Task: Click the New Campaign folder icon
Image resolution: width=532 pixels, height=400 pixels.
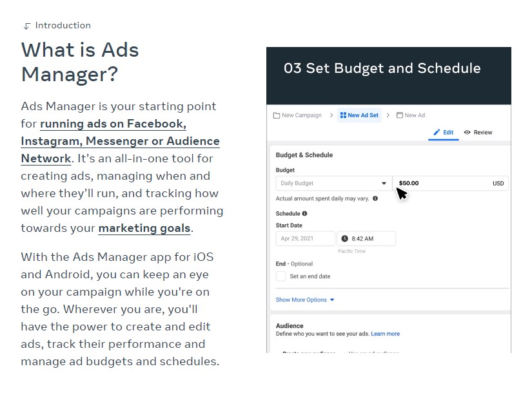Action: point(277,115)
